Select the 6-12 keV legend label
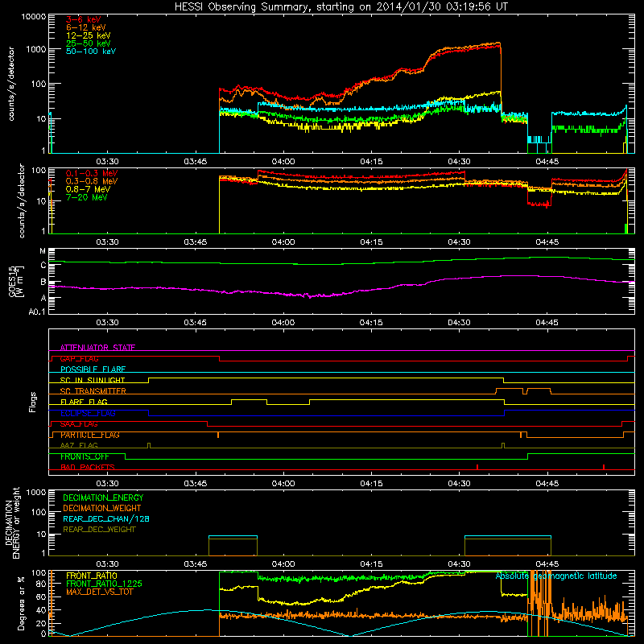Viewport: 644px width, 644px height. 86,27
